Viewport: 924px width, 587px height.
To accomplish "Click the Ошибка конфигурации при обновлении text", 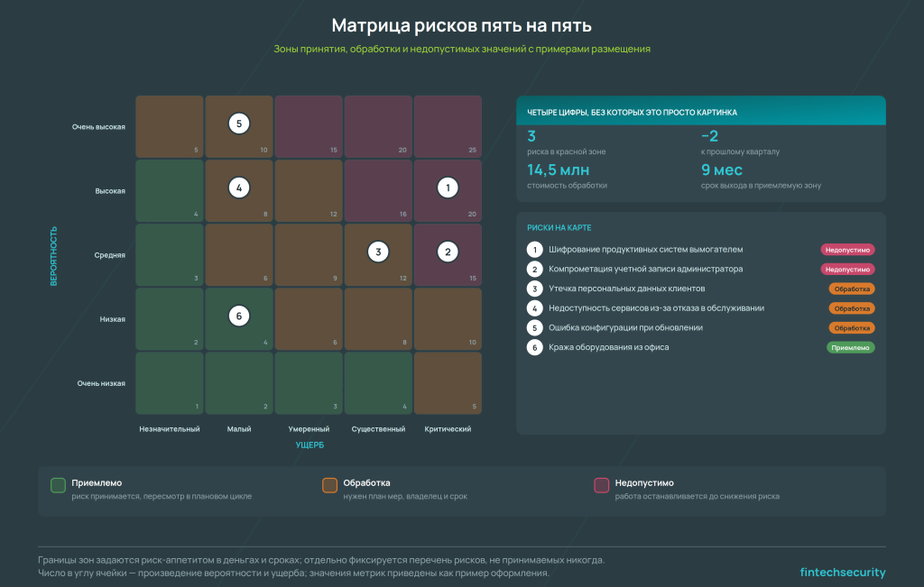I will coord(626,328).
